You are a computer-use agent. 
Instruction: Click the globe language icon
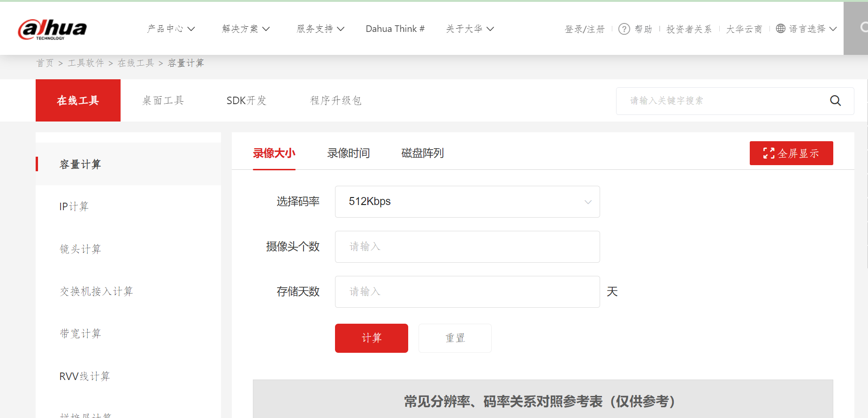point(781,29)
